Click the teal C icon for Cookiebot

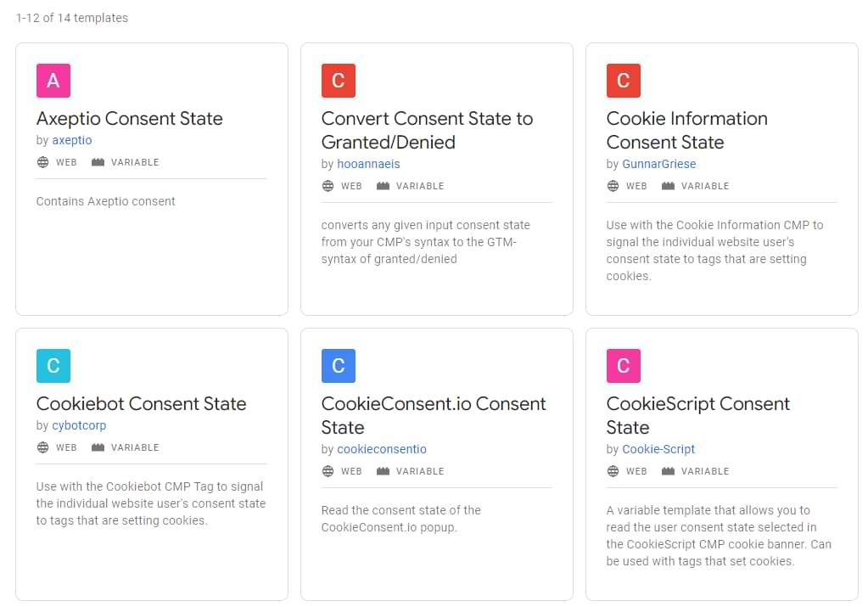53,366
